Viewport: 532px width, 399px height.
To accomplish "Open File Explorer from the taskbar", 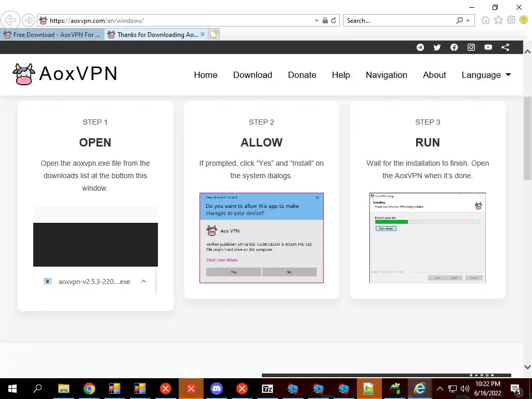I will [x=63, y=389].
